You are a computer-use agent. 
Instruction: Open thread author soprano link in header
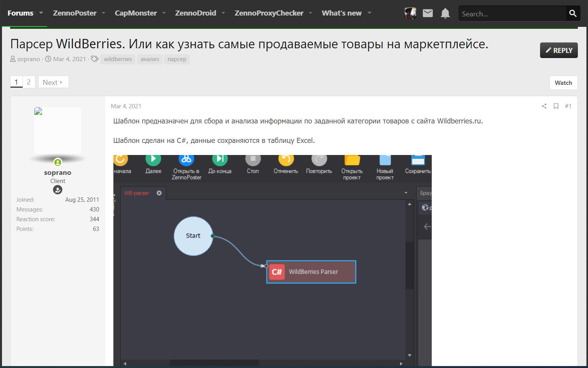28,59
